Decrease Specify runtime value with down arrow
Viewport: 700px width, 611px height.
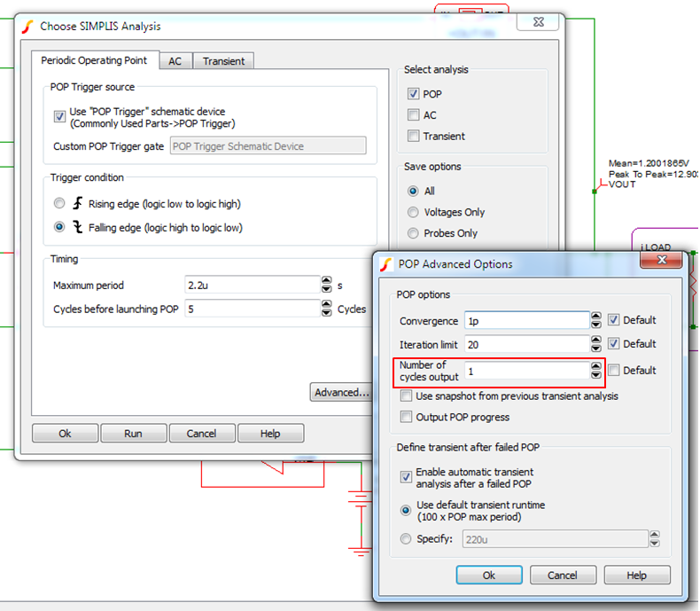pos(655,543)
